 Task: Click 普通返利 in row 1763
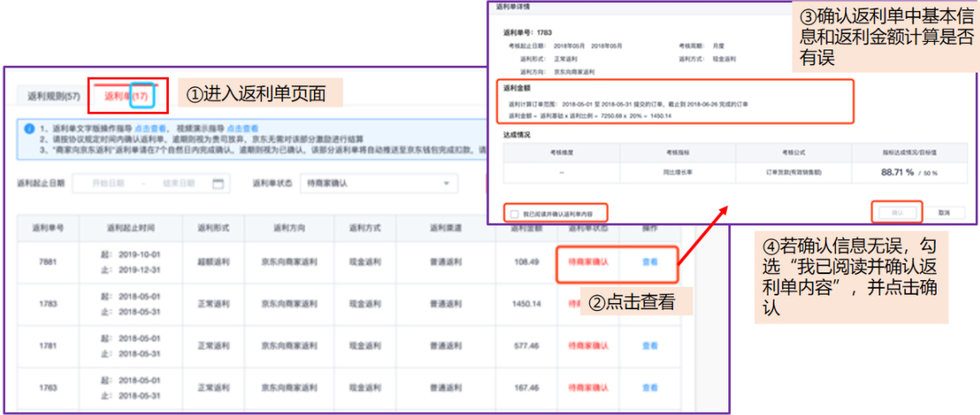pos(445,388)
